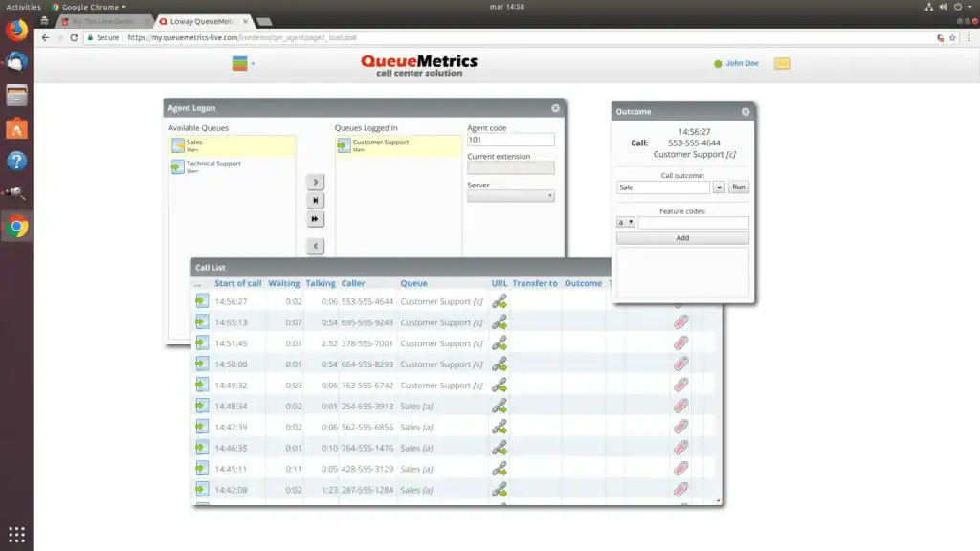
Task: Click the colored menu icon in header
Action: coord(239,63)
